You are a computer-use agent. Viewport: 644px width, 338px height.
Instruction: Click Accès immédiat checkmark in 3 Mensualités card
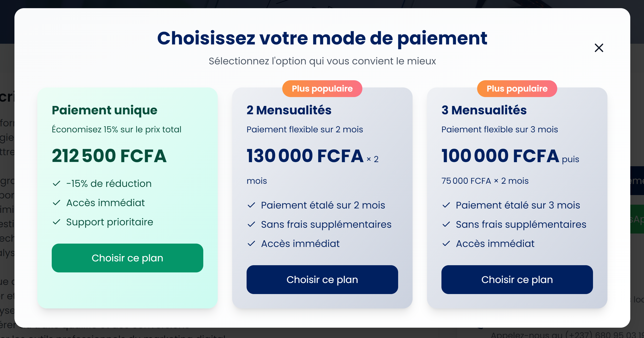click(446, 243)
